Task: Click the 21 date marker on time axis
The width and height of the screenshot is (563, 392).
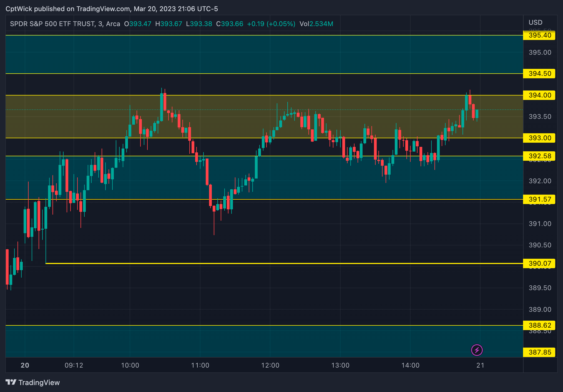Action: click(480, 365)
